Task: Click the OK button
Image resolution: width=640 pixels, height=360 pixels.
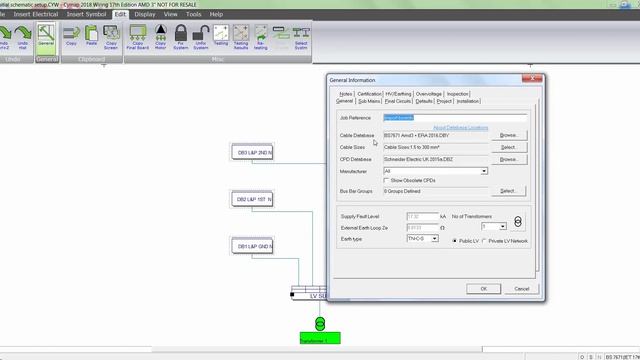Action: (483, 289)
